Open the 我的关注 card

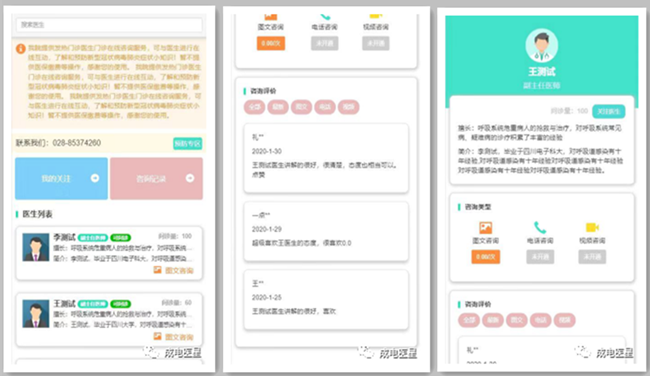61,178
